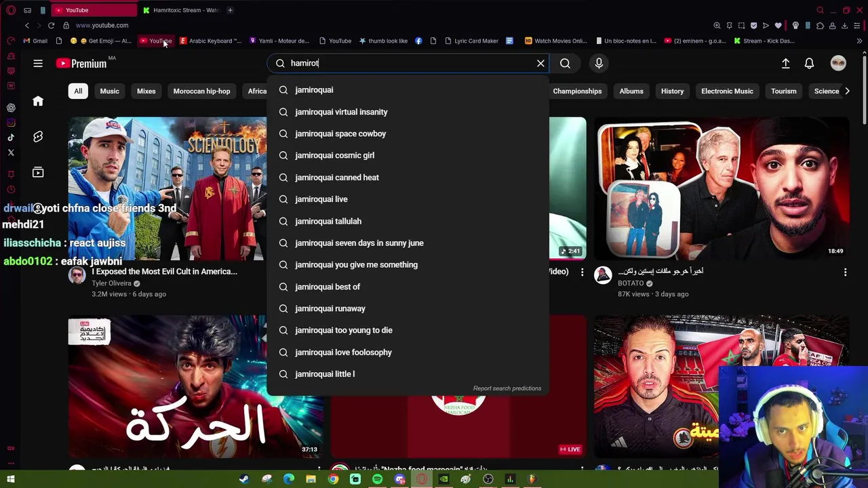Open the browser downloads icon
The image size is (868, 488).
point(844,25)
